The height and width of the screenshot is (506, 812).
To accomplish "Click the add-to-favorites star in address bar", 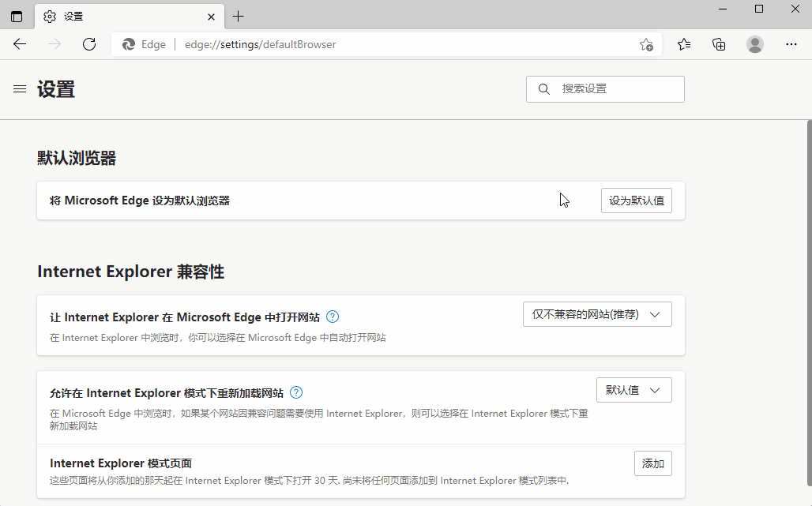I will [x=647, y=45].
